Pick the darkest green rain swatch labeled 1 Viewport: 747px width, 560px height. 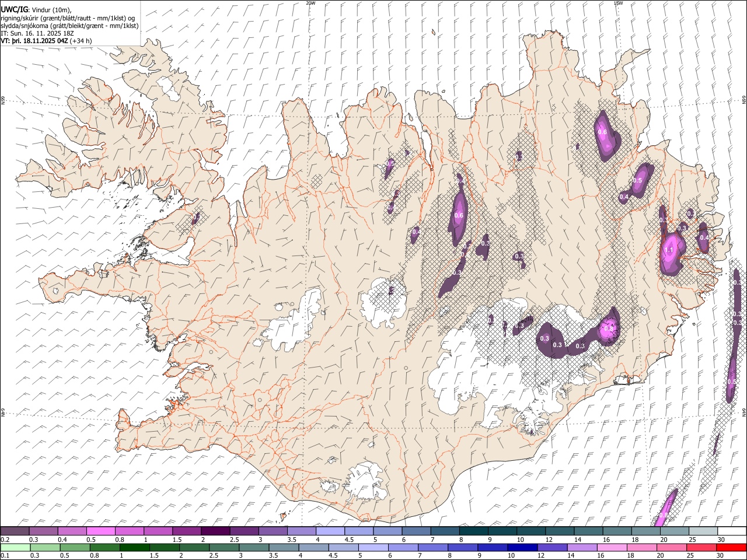coord(134,548)
